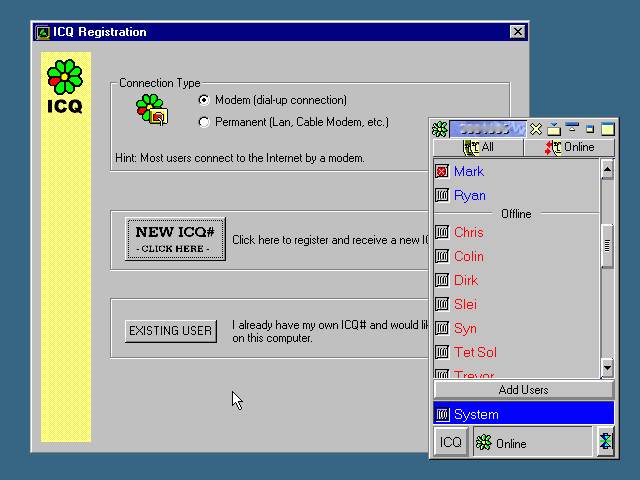Click the EXISTING USER button
The height and width of the screenshot is (480, 640).
click(171, 331)
